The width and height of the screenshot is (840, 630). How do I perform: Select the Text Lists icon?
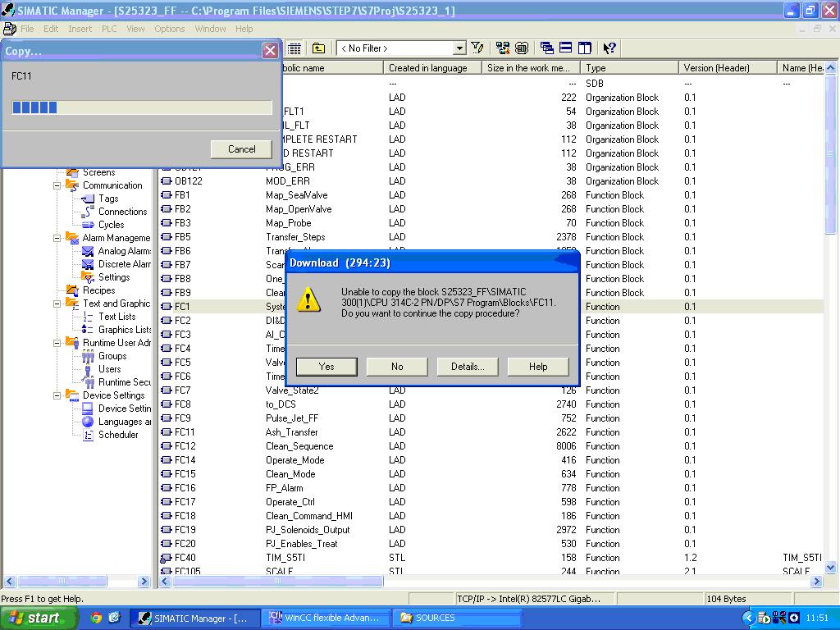88,317
